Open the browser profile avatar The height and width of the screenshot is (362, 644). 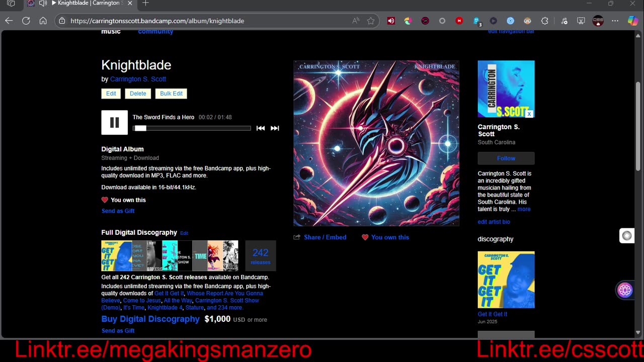(598, 21)
